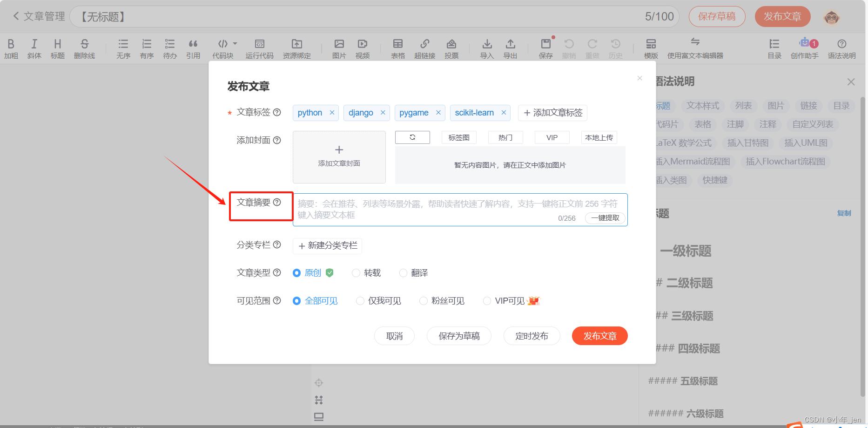
Task: Insert a heading with toolbar H icon
Action: 58,48
